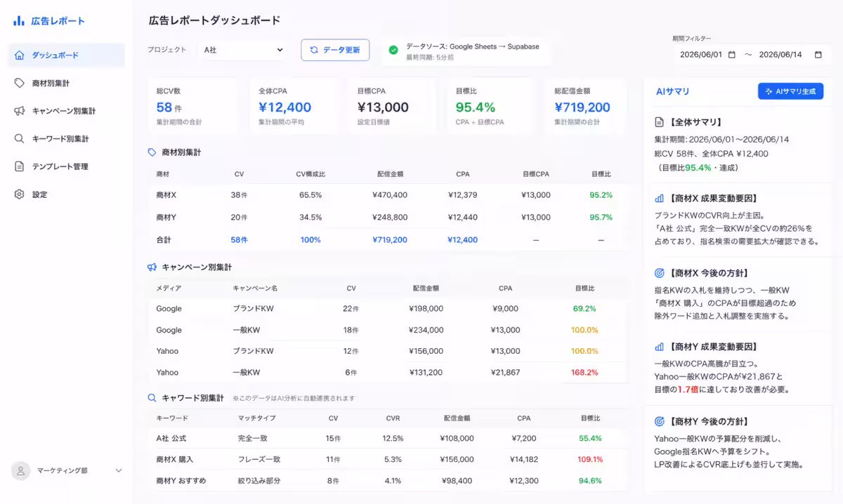Click keyword 商材Y おすすめ
This screenshot has width=843, height=504.
coord(181,481)
